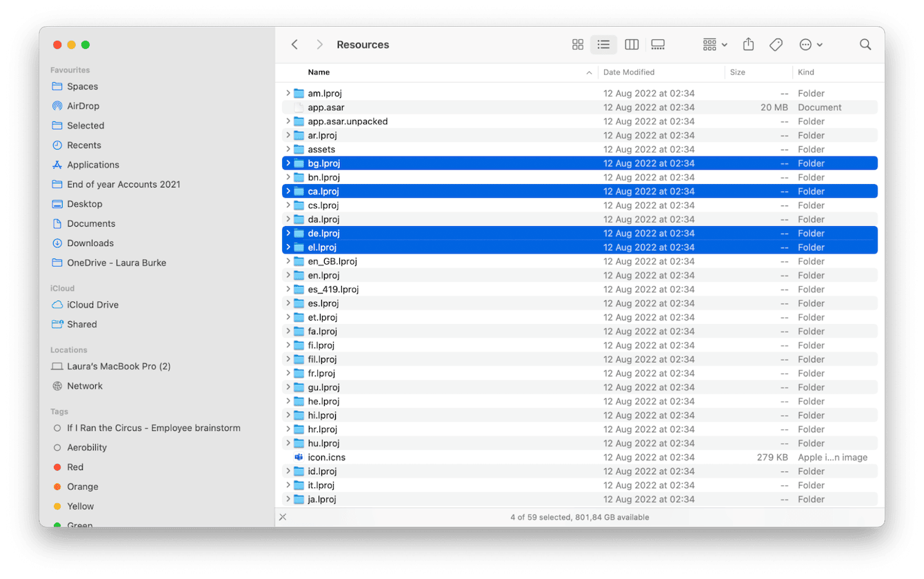Expand the assets folder
Viewport: 924px width, 579px height.
(x=288, y=150)
